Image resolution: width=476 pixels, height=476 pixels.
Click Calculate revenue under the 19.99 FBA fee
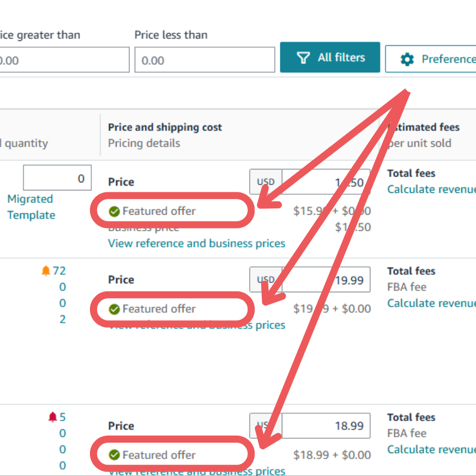(x=431, y=303)
